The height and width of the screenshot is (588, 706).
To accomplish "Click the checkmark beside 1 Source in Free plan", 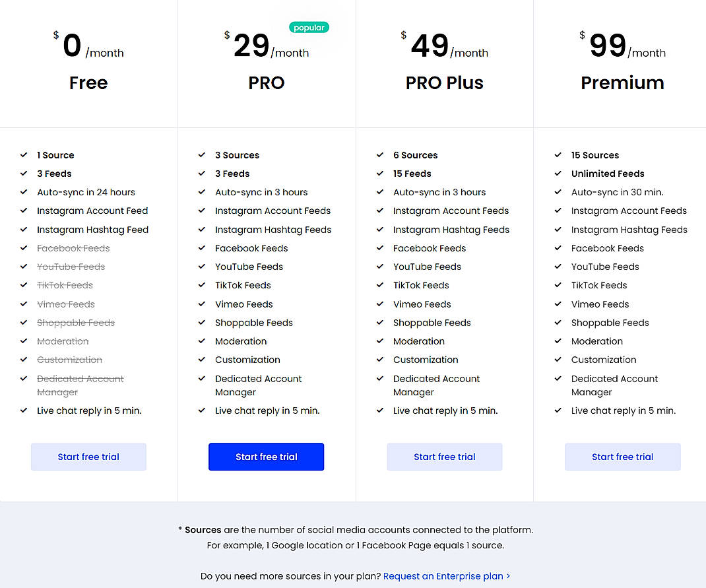I will (24, 155).
